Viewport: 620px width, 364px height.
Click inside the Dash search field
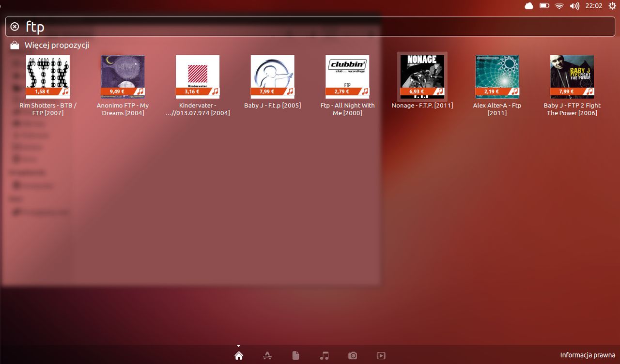(310, 27)
